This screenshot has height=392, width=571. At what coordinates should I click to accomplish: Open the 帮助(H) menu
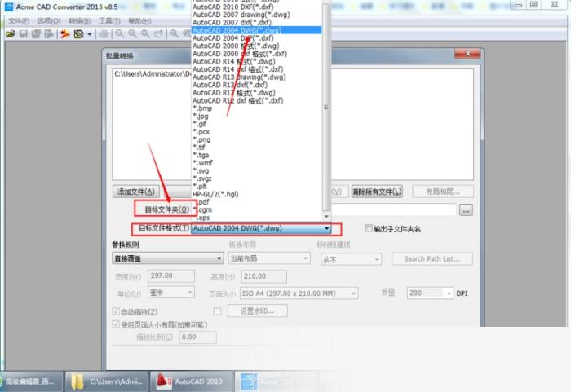pyautogui.click(x=139, y=21)
